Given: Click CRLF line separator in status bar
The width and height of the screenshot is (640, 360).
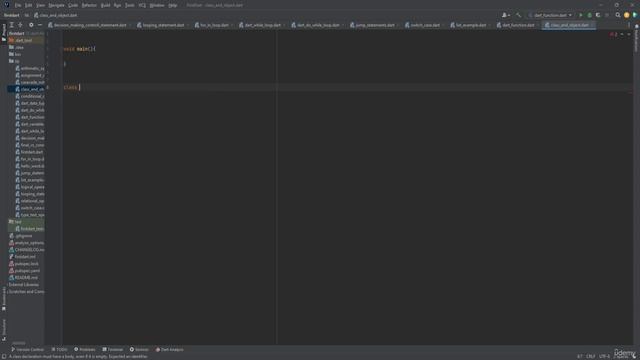Looking at the screenshot, I should 590,356.
